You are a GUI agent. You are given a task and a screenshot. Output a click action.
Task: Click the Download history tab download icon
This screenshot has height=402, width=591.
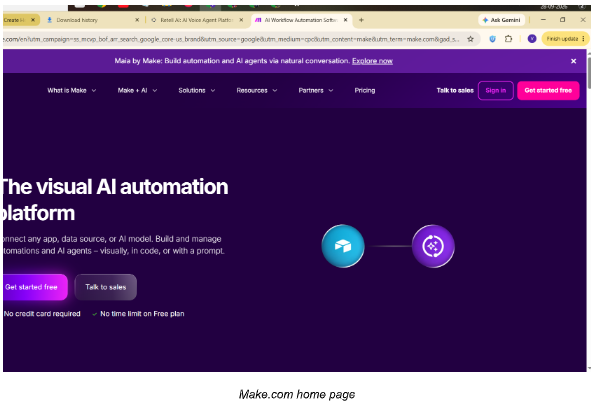[49, 20]
